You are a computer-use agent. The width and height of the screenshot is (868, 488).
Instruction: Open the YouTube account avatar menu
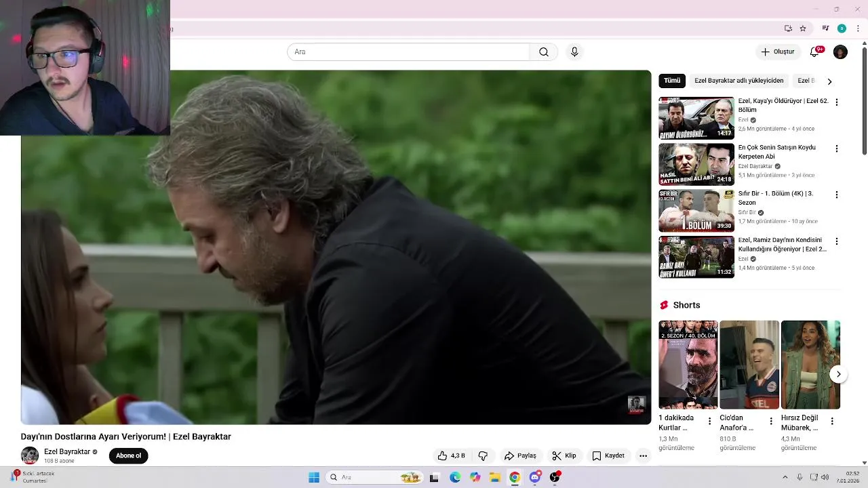click(840, 52)
